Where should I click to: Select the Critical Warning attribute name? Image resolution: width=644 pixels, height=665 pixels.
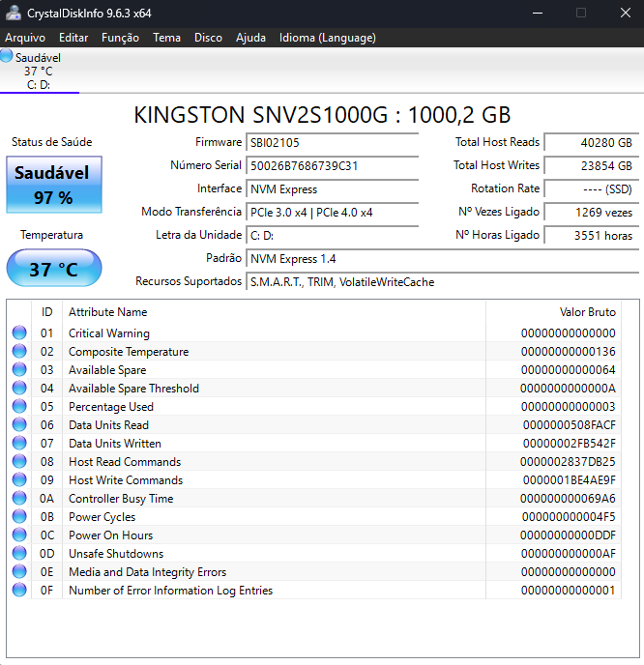pos(109,333)
